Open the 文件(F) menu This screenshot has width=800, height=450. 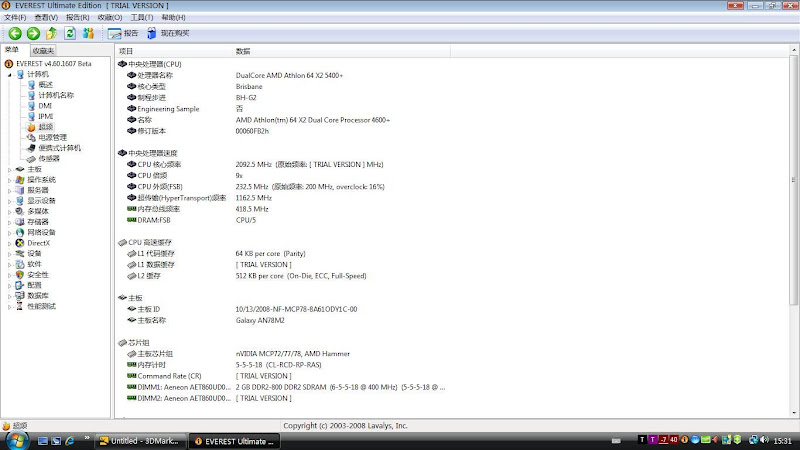click(x=15, y=17)
